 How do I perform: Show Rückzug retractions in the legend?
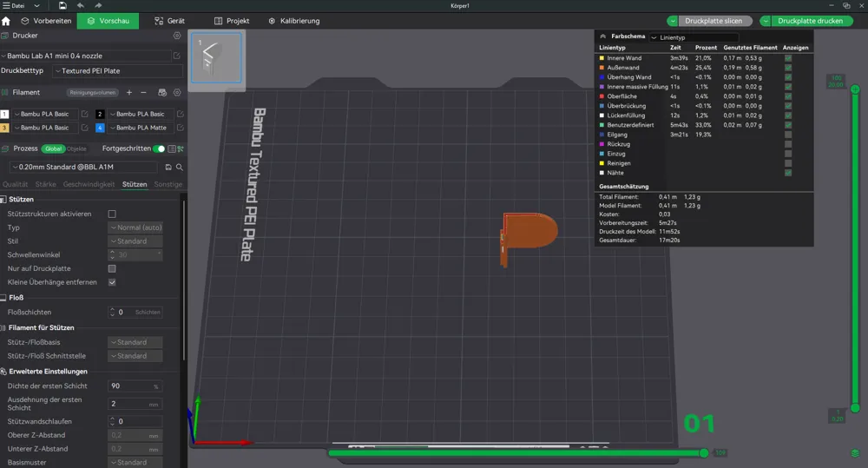pyautogui.click(x=788, y=144)
